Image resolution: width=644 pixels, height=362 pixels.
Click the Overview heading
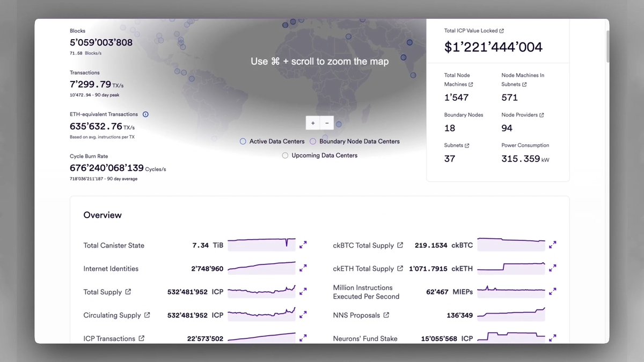pos(103,215)
